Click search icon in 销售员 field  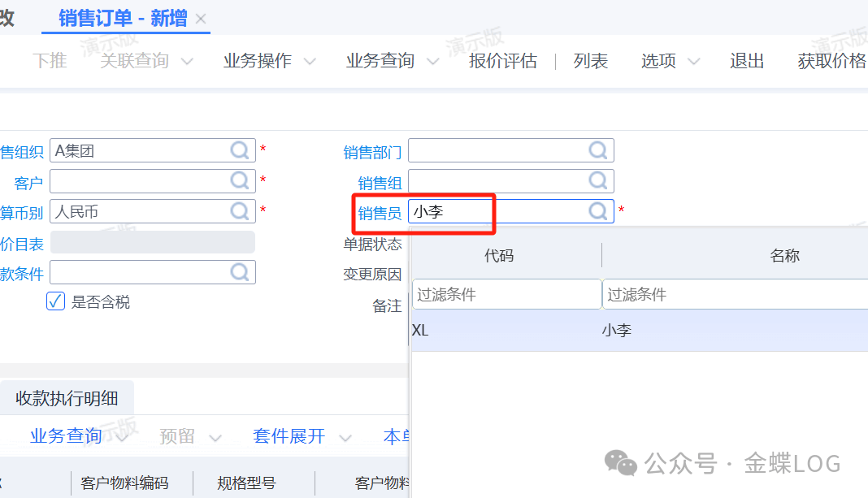[598, 211]
